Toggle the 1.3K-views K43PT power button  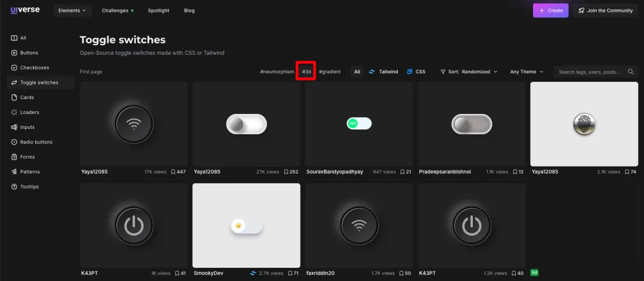tap(472, 226)
